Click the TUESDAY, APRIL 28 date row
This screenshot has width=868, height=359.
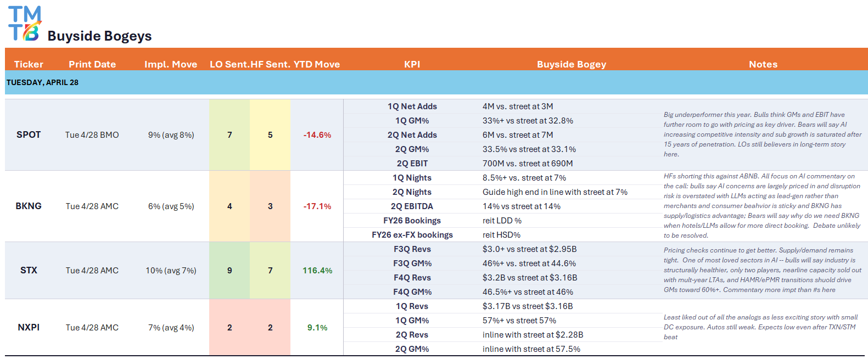point(436,82)
